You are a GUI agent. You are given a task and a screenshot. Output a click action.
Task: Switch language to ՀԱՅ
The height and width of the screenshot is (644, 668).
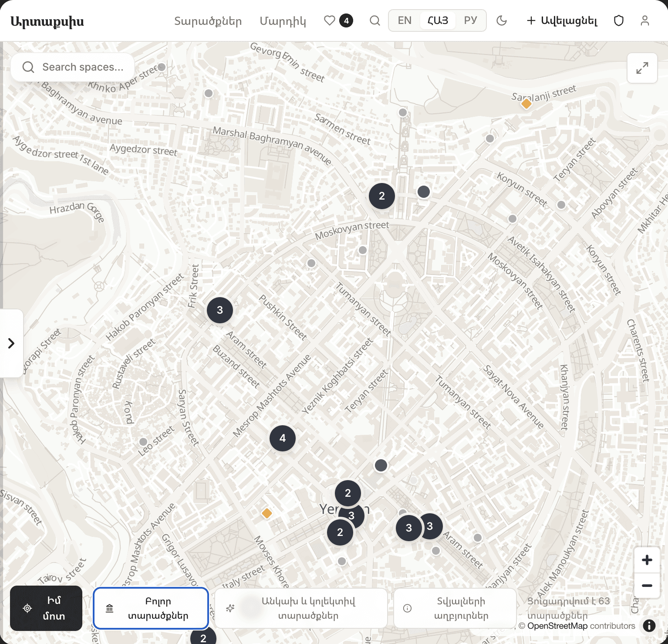click(x=438, y=20)
